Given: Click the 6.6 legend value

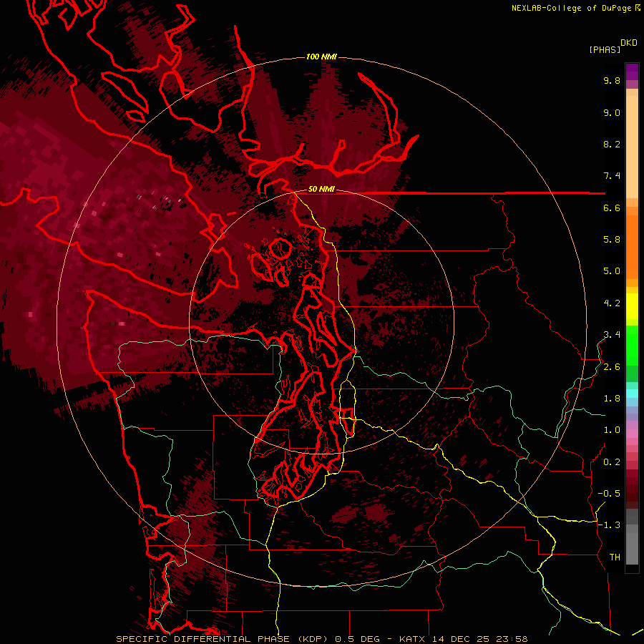Looking at the screenshot, I should (x=612, y=208).
